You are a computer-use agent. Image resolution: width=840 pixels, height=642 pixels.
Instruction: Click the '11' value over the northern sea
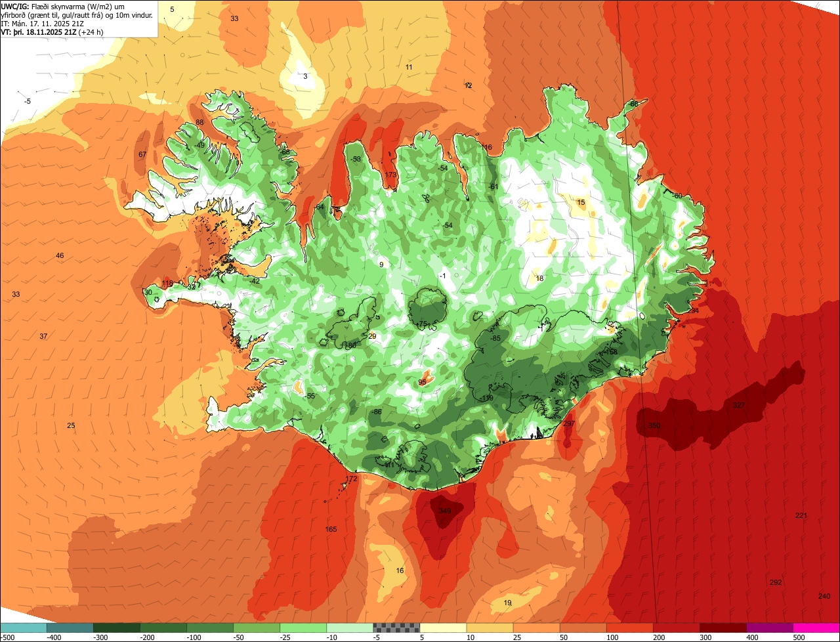click(409, 67)
